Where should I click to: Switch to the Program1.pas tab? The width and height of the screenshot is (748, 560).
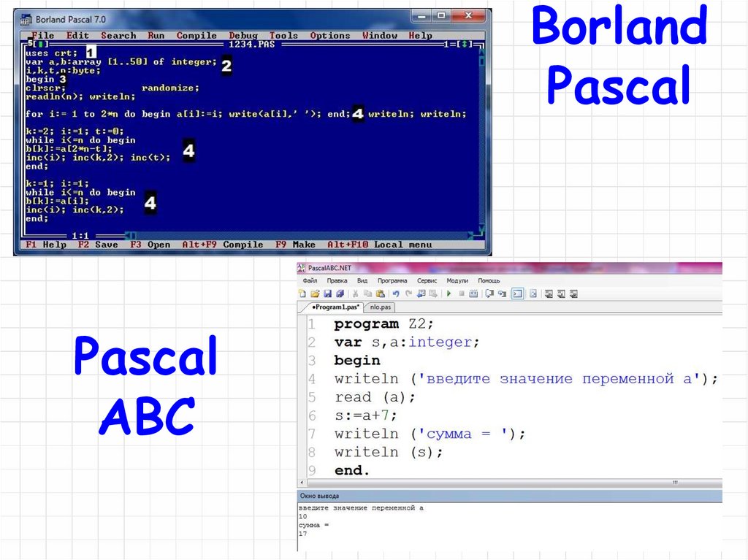coord(335,307)
